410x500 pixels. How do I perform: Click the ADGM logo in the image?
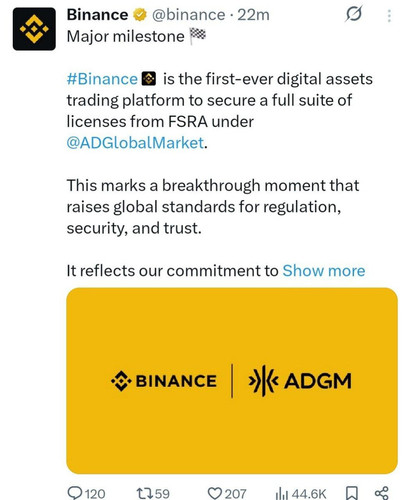pos(300,381)
